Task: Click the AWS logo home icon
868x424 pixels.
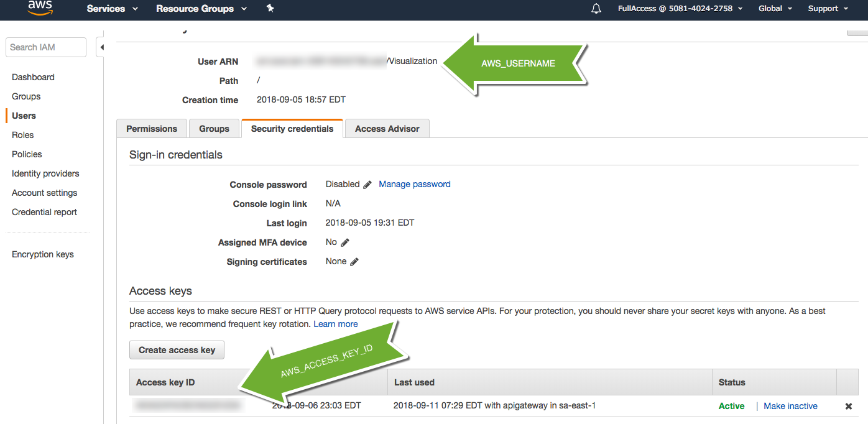Action: point(40,8)
